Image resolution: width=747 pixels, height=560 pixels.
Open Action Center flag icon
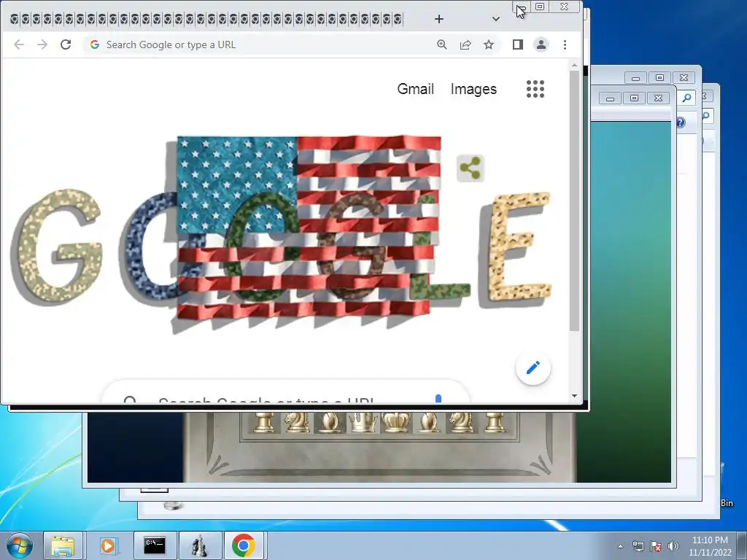point(656,546)
